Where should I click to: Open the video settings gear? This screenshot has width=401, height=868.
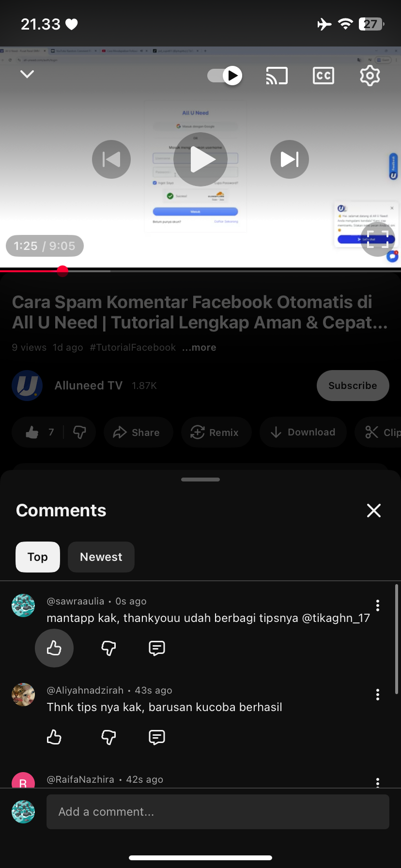tap(370, 76)
